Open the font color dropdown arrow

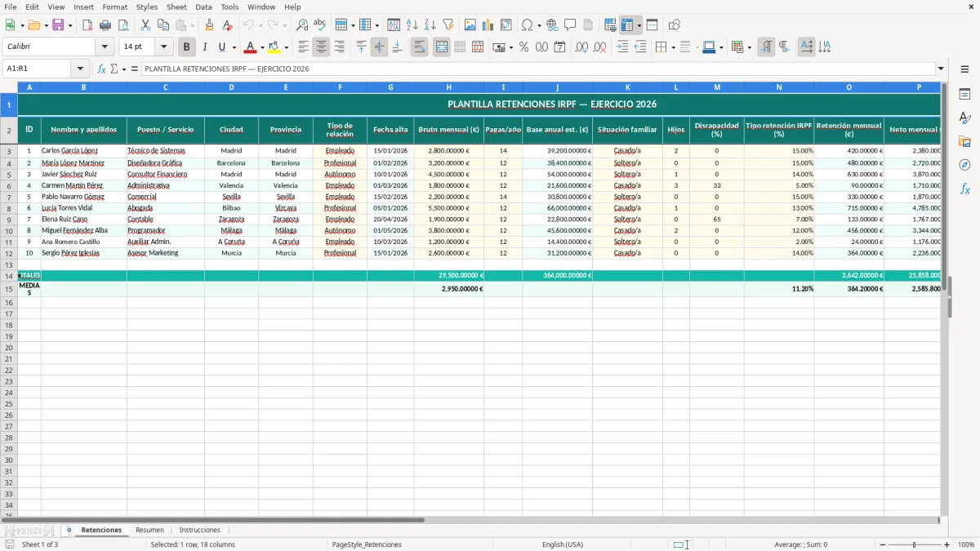click(x=261, y=47)
